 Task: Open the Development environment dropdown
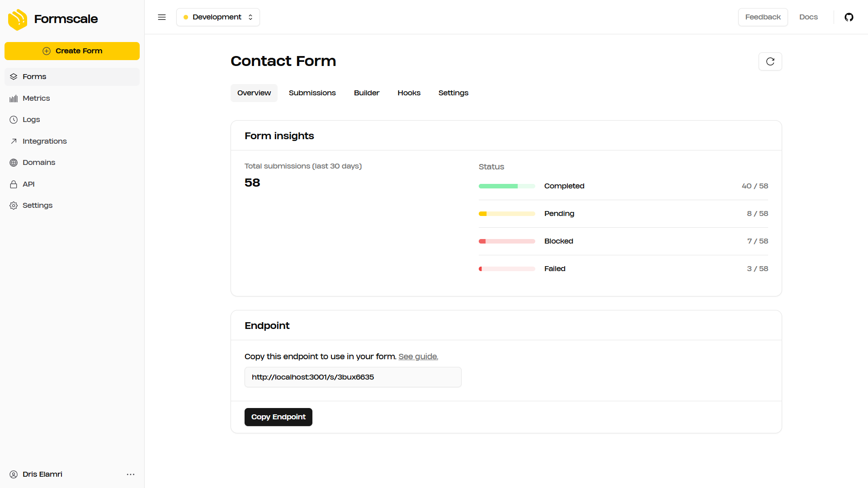pos(218,17)
